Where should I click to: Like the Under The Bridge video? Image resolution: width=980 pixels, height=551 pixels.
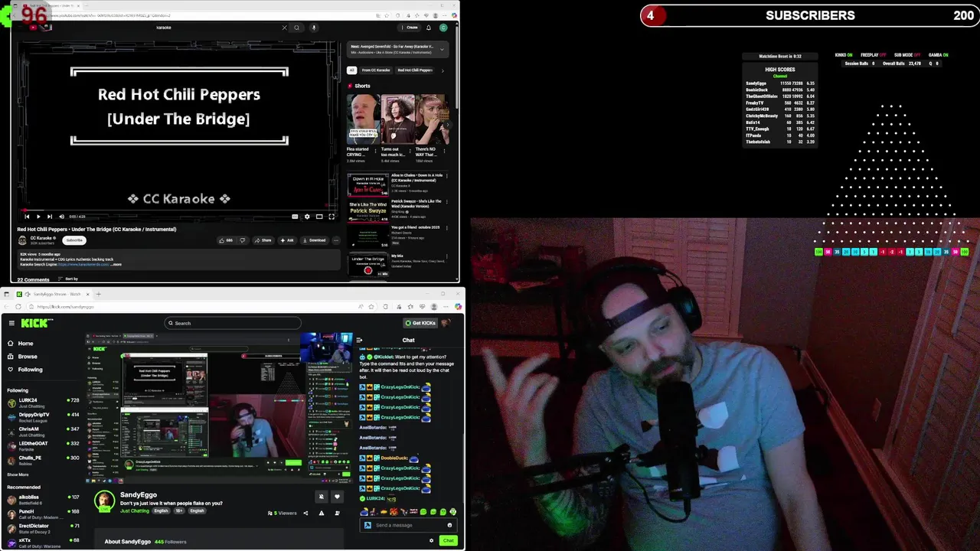click(226, 240)
